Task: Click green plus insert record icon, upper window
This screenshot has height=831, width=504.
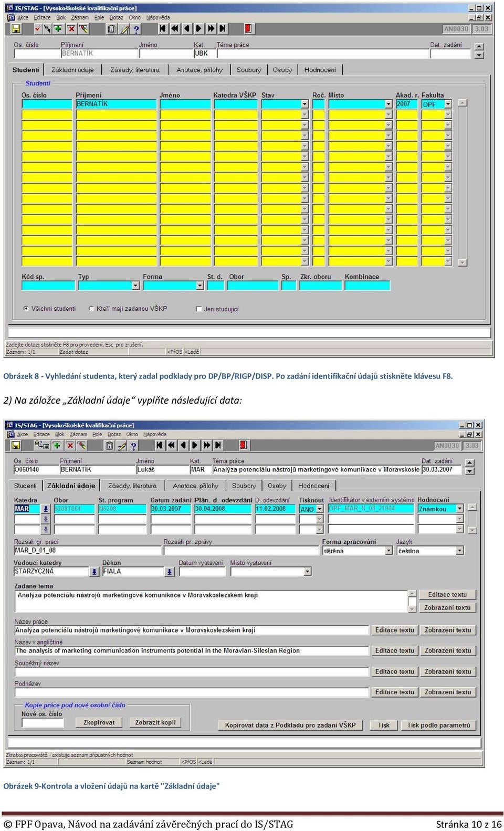Action: [x=58, y=29]
